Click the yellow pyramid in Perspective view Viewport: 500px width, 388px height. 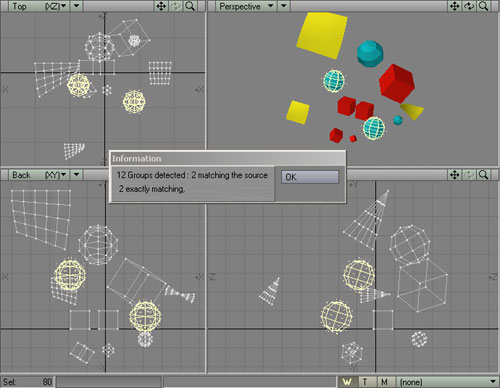[x=412, y=111]
